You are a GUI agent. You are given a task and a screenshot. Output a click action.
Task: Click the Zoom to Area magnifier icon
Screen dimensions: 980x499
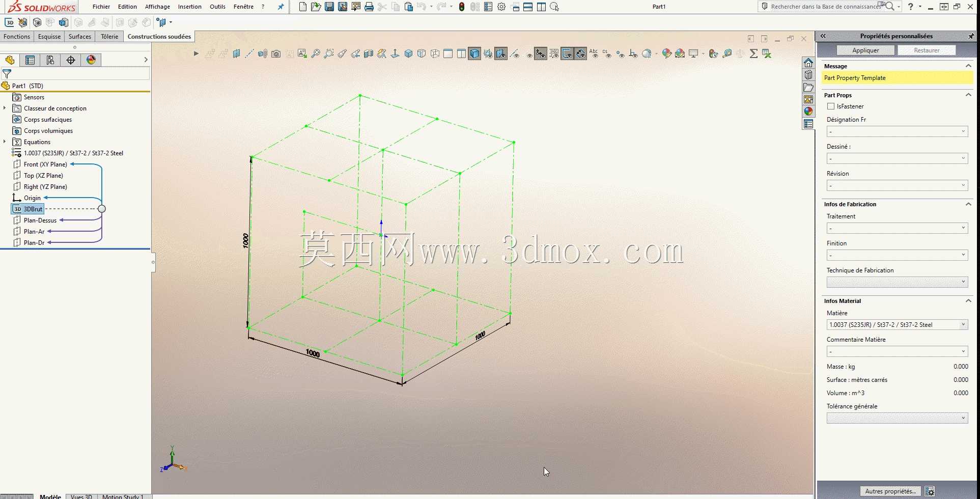click(329, 53)
